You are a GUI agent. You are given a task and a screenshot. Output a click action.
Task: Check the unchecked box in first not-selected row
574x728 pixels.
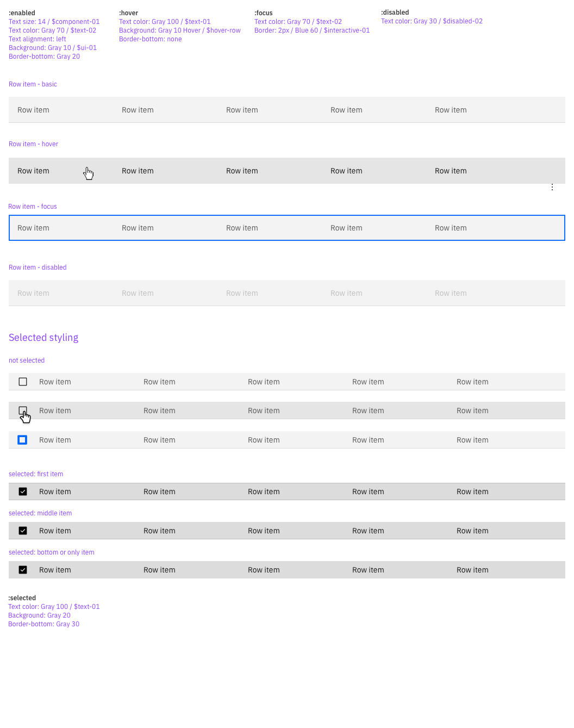point(23,382)
